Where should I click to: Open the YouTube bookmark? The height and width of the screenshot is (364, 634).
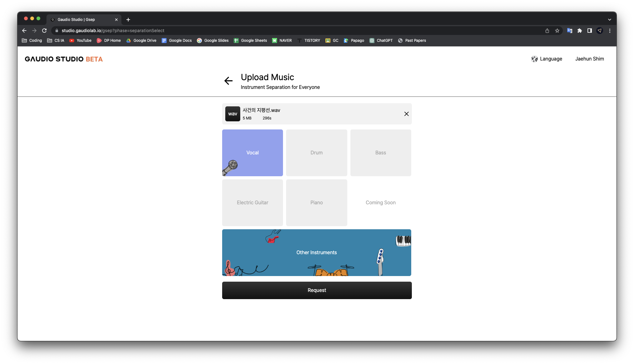point(80,41)
